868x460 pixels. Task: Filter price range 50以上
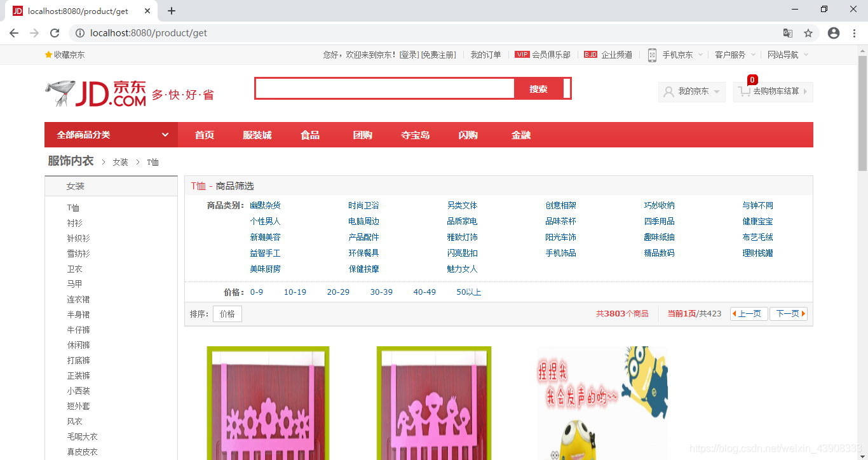pyautogui.click(x=469, y=292)
